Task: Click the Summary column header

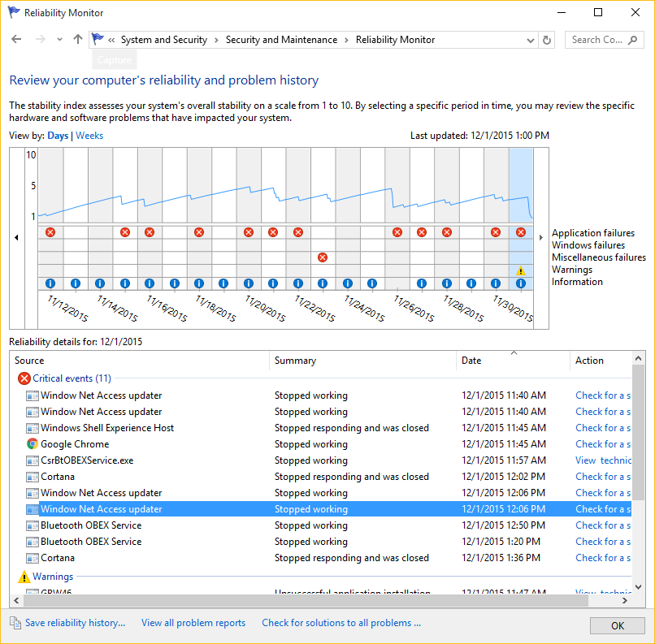Action: pos(363,361)
